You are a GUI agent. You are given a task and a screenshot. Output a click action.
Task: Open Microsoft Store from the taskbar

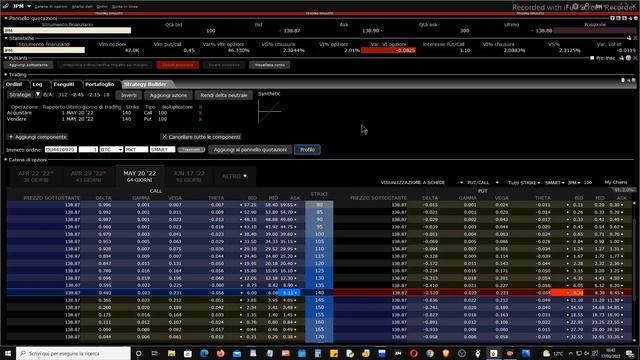pos(188,353)
